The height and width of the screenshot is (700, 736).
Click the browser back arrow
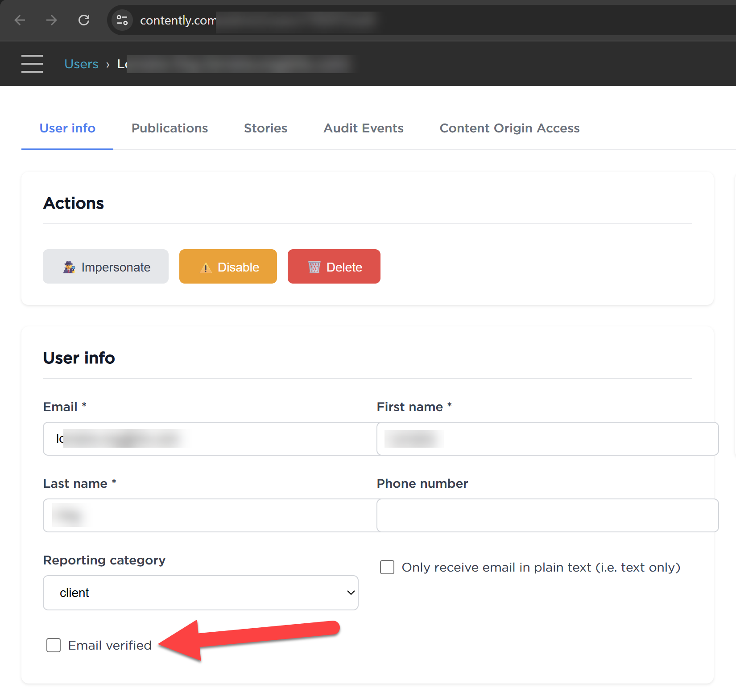[x=20, y=20]
